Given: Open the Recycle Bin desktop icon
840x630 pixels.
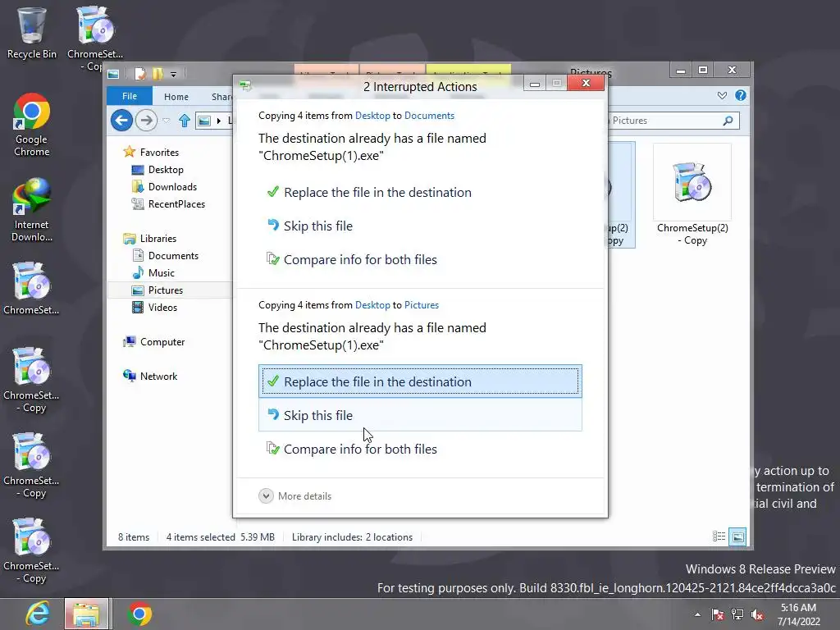Looking at the screenshot, I should (31, 33).
